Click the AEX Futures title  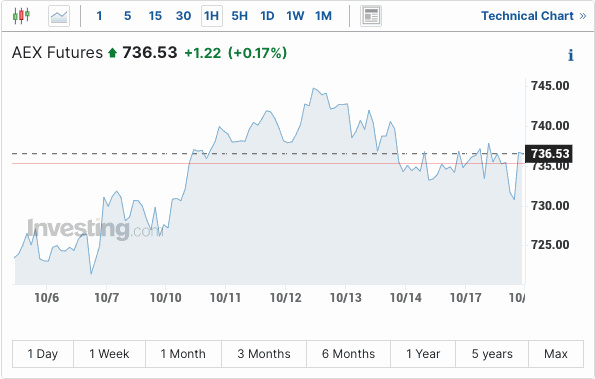[57, 52]
